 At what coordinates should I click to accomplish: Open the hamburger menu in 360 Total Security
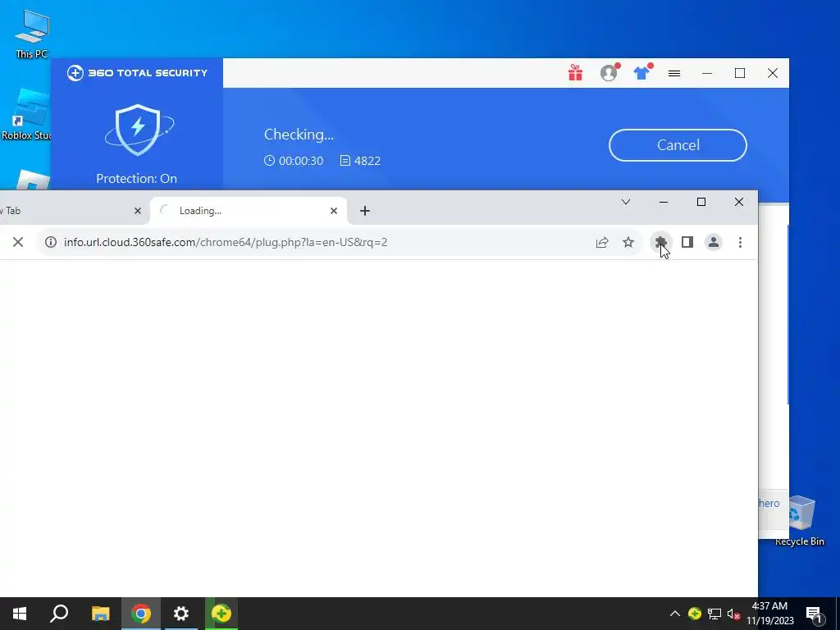[x=674, y=73]
